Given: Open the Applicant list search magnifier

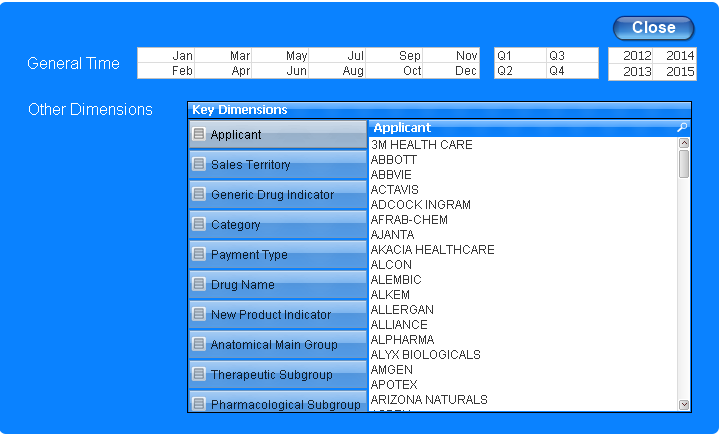Looking at the screenshot, I should coord(682,127).
